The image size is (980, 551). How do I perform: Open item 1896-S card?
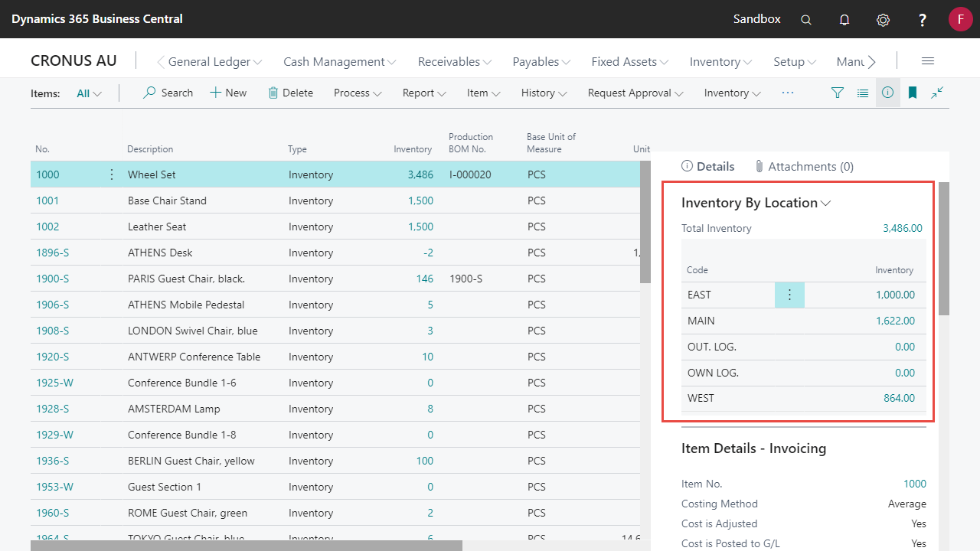(x=52, y=253)
